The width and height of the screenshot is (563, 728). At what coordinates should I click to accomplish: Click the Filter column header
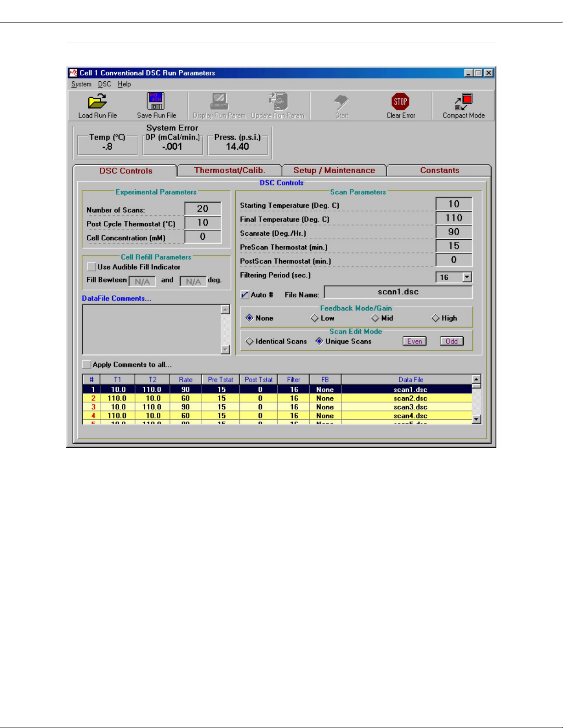[294, 380]
